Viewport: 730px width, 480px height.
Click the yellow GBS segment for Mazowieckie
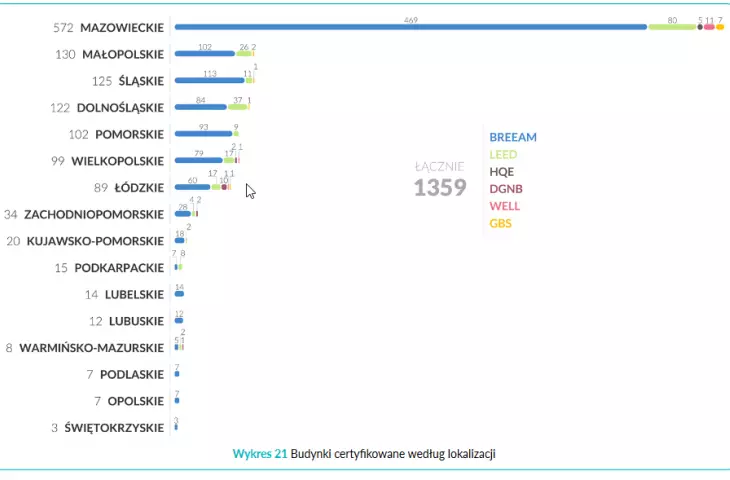click(x=720, y=27)
